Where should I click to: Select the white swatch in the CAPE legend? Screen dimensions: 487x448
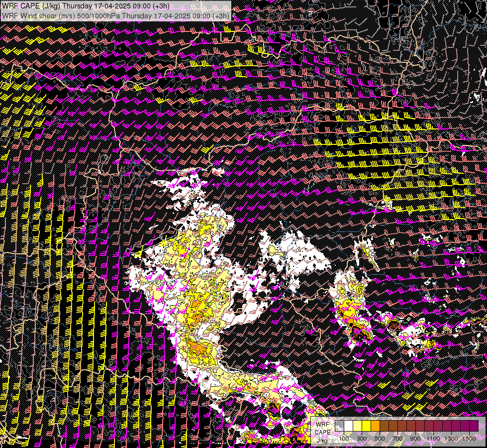(x=349, y=426)
